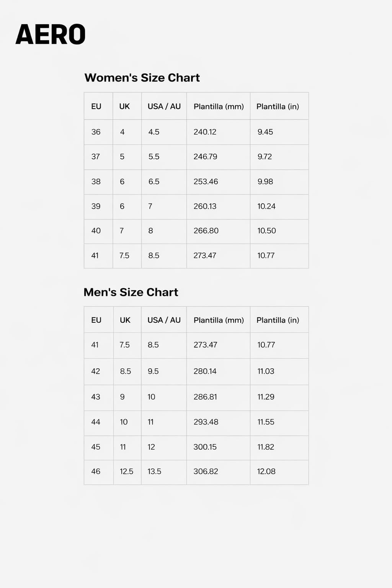
Task: Click the AERO logo
Action: tap(51, 34)
